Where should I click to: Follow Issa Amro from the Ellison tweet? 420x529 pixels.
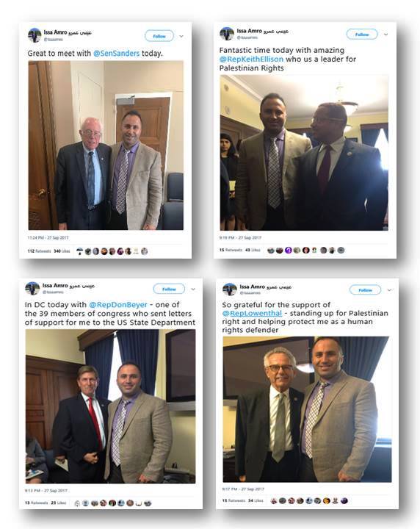point(362,35)
